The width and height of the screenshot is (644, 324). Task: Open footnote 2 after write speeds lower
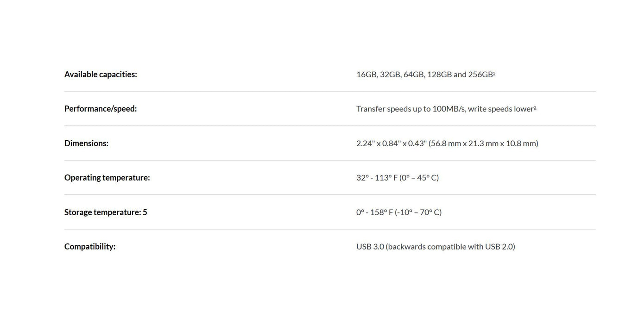535,107
